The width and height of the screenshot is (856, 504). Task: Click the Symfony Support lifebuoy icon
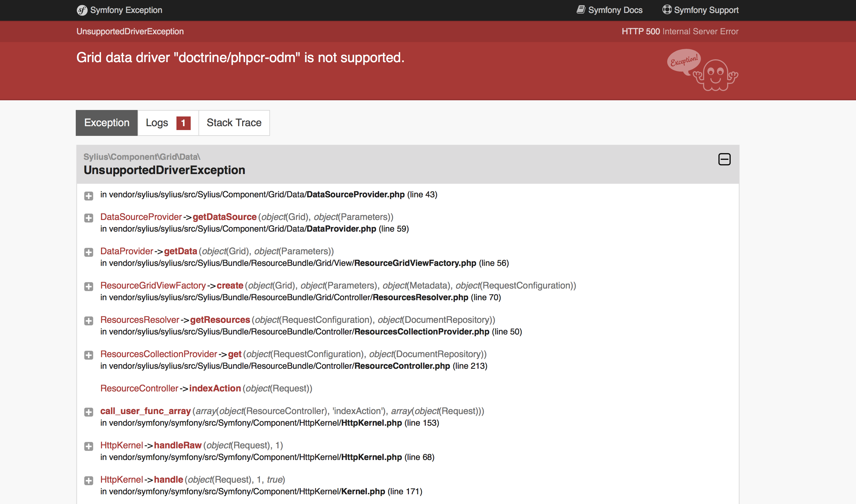667,9
